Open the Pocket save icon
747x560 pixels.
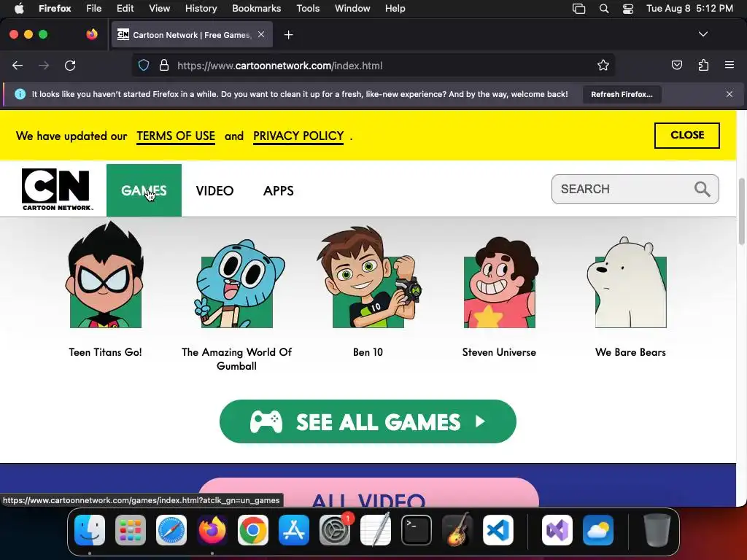[x=676, y=66]
